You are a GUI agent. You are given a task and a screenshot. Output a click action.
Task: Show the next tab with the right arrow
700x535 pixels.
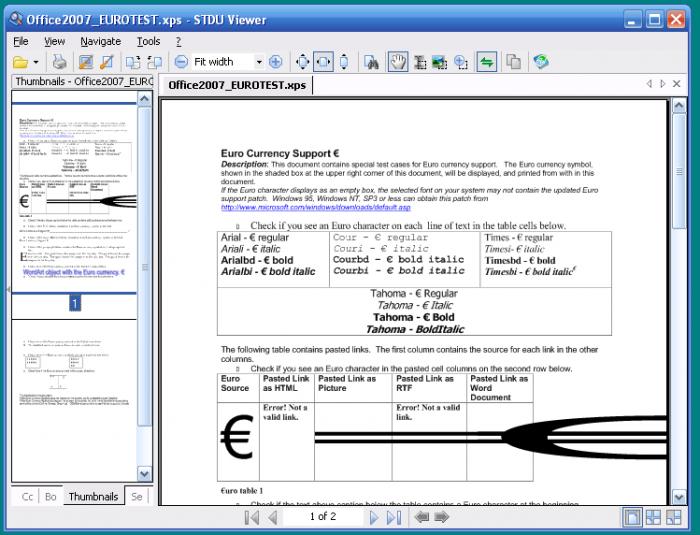pos(662,84)
